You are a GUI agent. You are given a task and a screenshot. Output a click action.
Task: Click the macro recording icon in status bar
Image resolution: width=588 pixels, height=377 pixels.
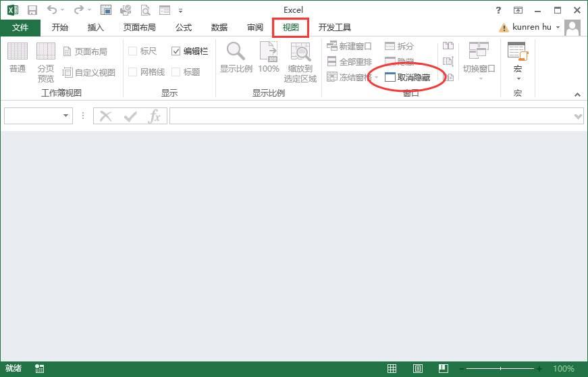click(40, 369)
